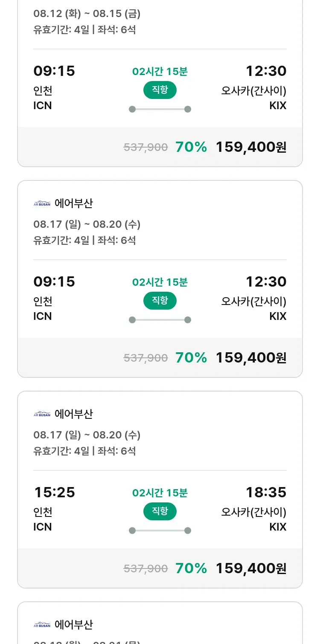The height and width of the screenshot is (644, 320).
Task: Click route line under 직항 on 18:35 arrival card
Action: click(160, 531)
